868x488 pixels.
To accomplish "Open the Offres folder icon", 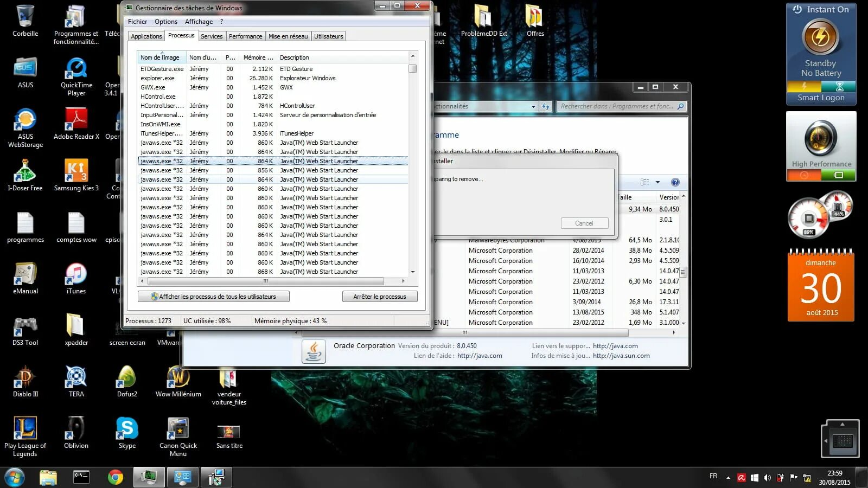I will 535,21.
